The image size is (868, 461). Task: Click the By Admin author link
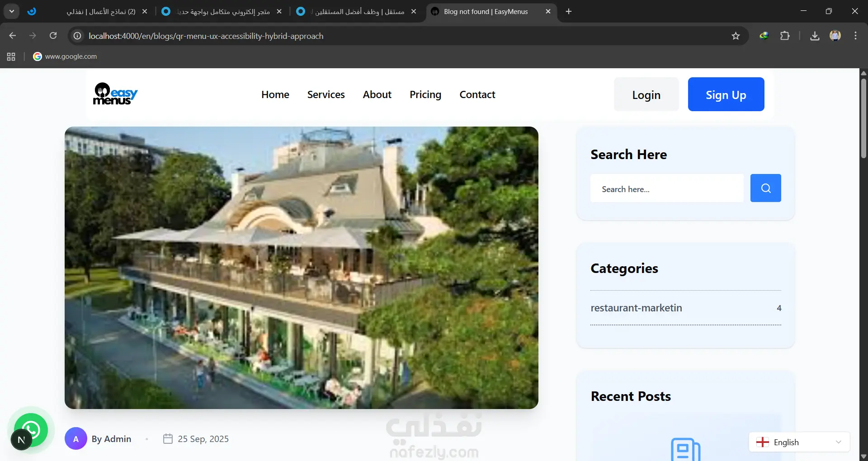coord(111,439)
